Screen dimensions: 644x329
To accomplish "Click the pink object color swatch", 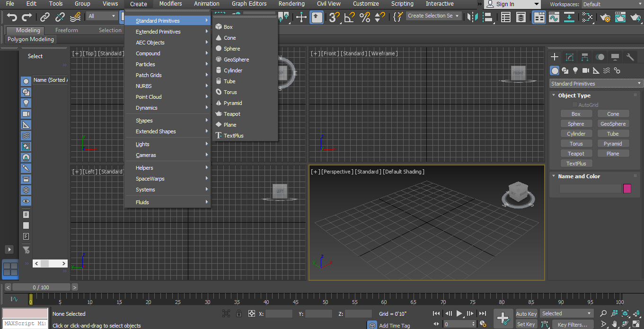I will tap(627, 189).
